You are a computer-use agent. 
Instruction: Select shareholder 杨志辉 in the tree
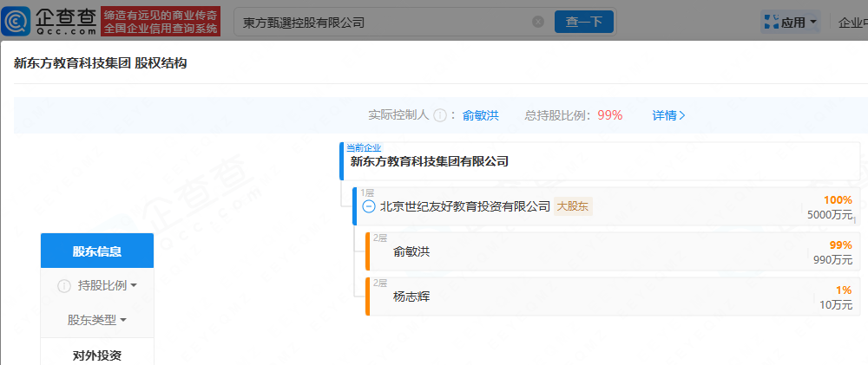[411, 297]
